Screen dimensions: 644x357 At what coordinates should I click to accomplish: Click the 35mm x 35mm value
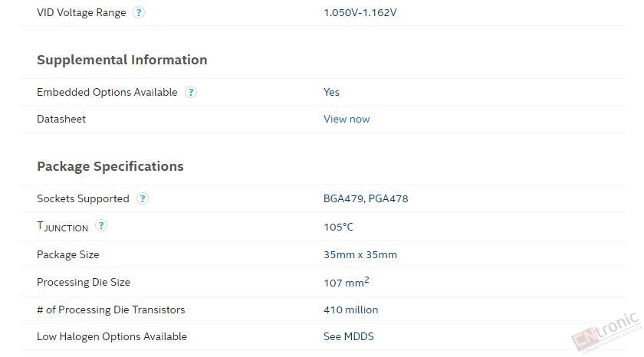[360, 255]
